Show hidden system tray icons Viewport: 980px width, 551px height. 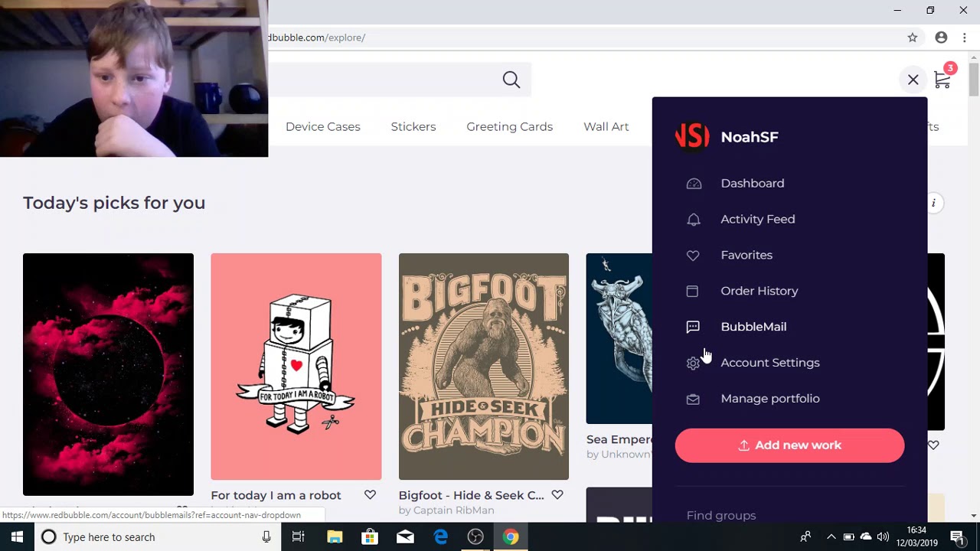[831, 537]
